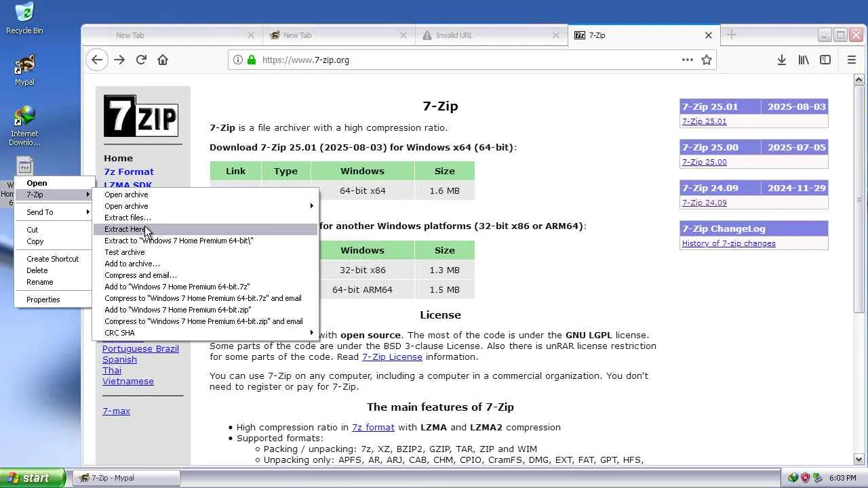Open History of 7-zip changes link
The image size is (868, 488).
[x=728, y=243]
